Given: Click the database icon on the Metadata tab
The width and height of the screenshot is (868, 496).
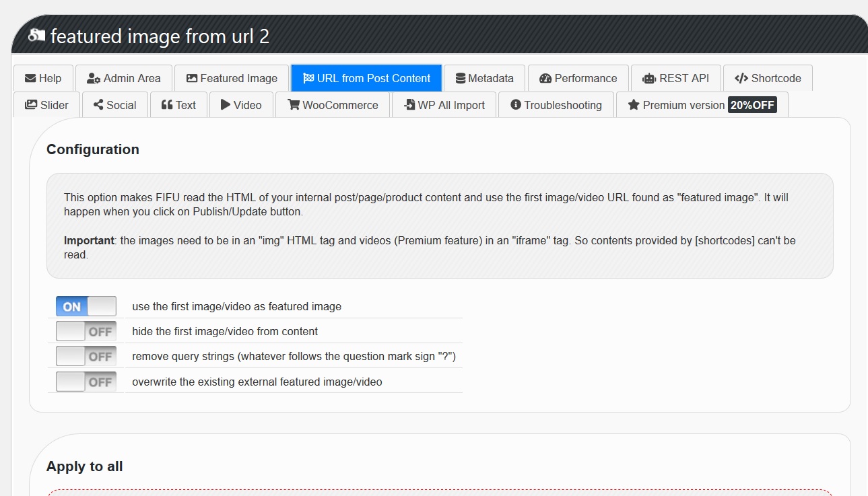Looking at the screenshot, I should 461,78.
